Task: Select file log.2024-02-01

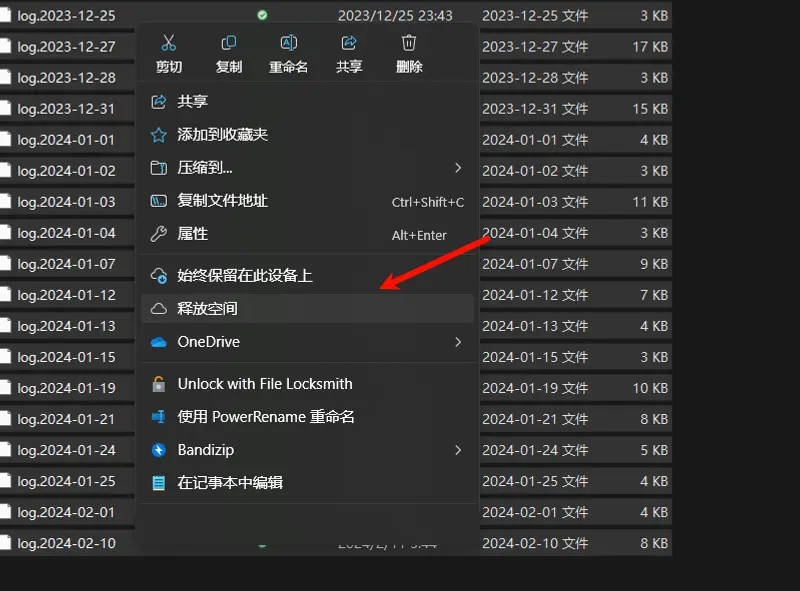Action: click(x=66, y=512)
